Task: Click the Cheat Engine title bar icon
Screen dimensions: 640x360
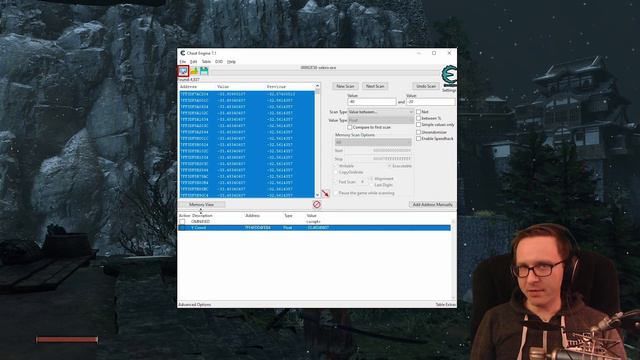Action: click(182, 53)
